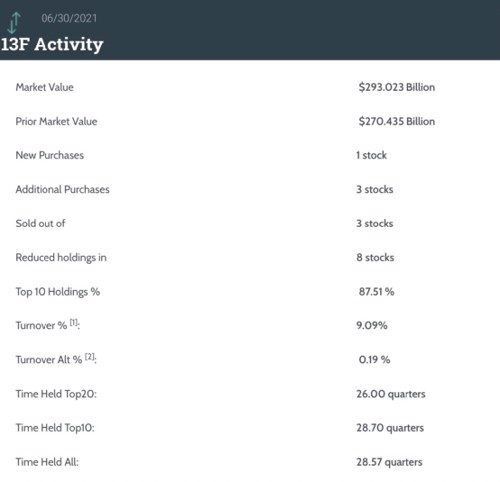Image resolution: width=500 pixels, height=482 pixels.
Task: Click the Additional Purchases 3 stocks value
Action: pyautogui.click(x=375, y=189)
